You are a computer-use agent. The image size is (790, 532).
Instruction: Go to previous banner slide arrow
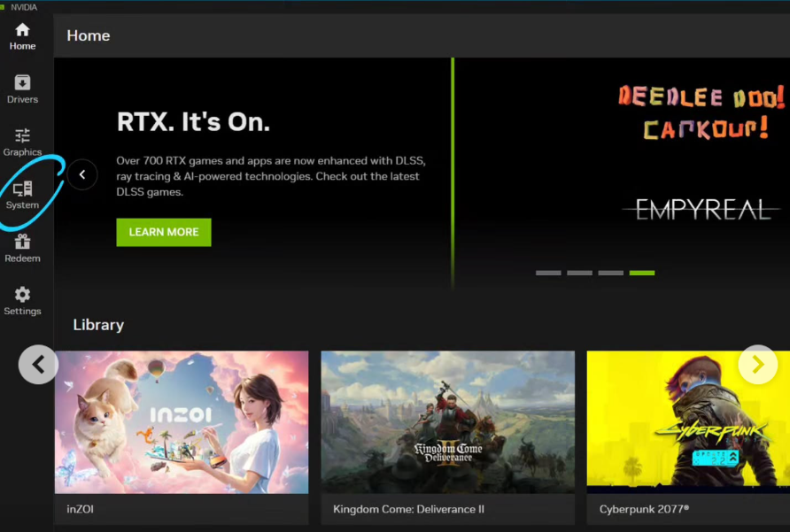coord(82,174)
